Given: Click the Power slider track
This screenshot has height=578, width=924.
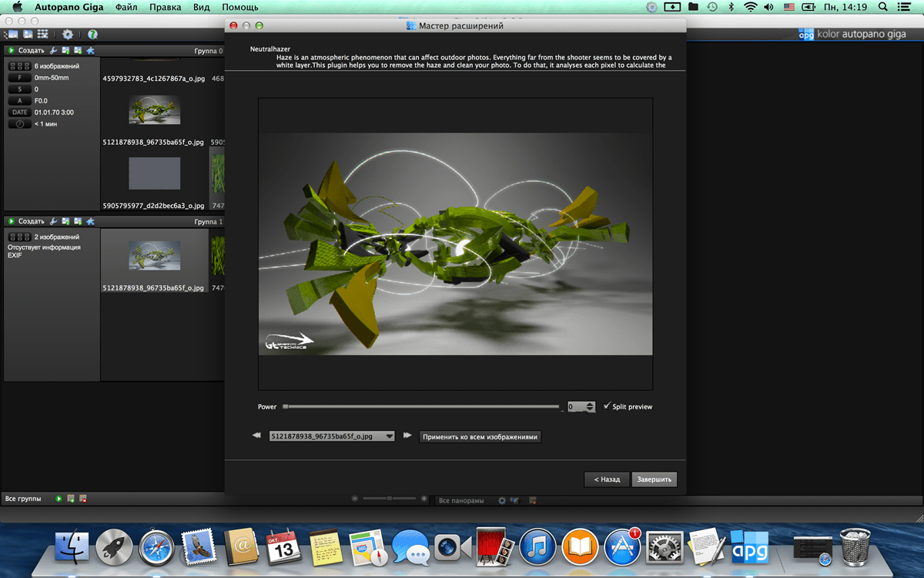Looking at the screenshot, I should tap(422, 406).
